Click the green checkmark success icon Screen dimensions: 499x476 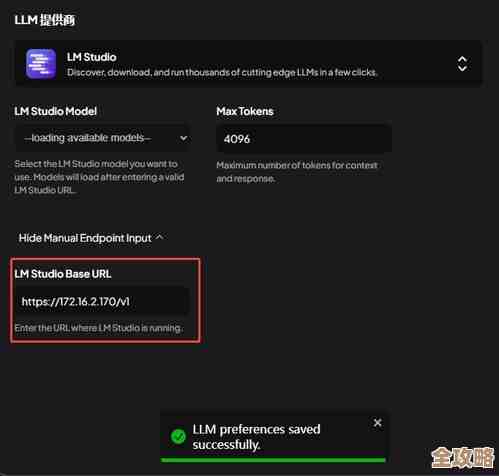pos(178,436)
